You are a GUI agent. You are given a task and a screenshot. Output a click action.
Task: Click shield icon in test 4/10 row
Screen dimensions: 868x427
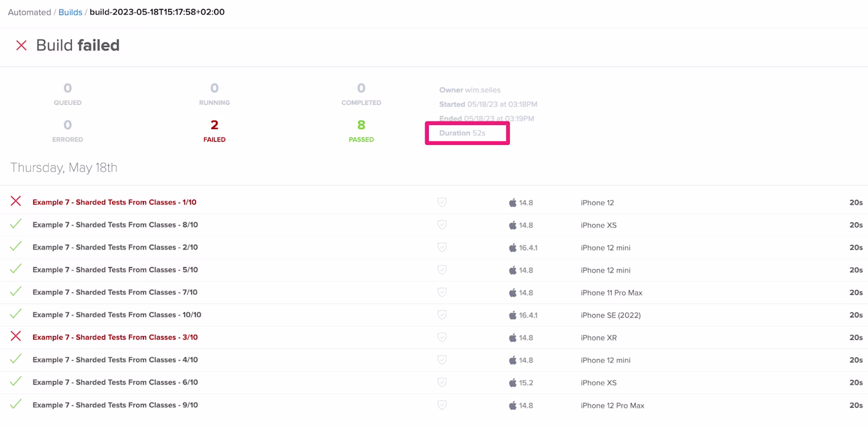pos(442,360)
